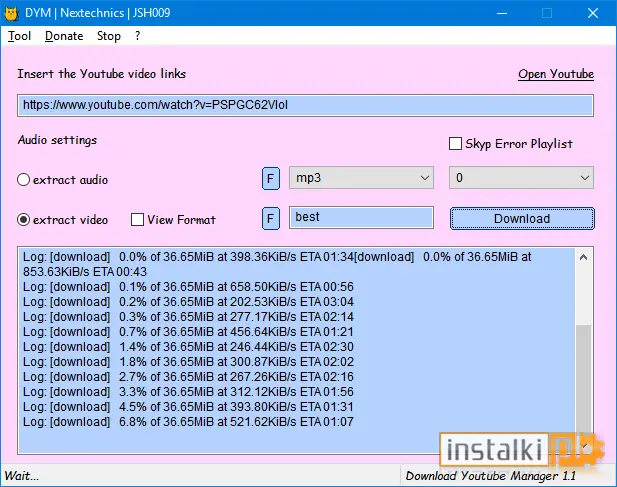Open the audio quality dropdown showing 0
The height and width of the screenshot is (487, 617).
pos(521,178)
